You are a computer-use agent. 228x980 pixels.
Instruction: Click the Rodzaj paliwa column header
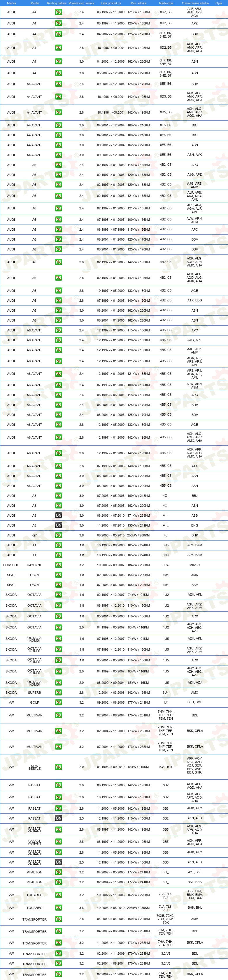click(57, 3)
